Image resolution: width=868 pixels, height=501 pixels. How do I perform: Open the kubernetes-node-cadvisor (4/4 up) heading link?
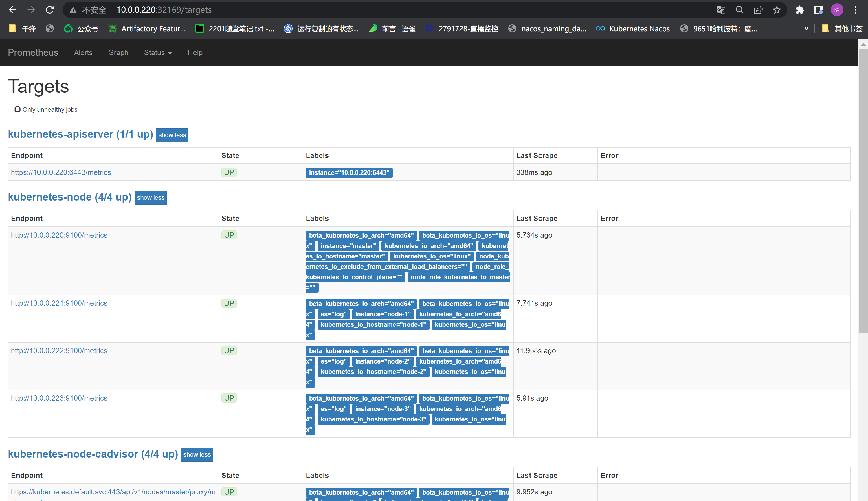point(93,454)
